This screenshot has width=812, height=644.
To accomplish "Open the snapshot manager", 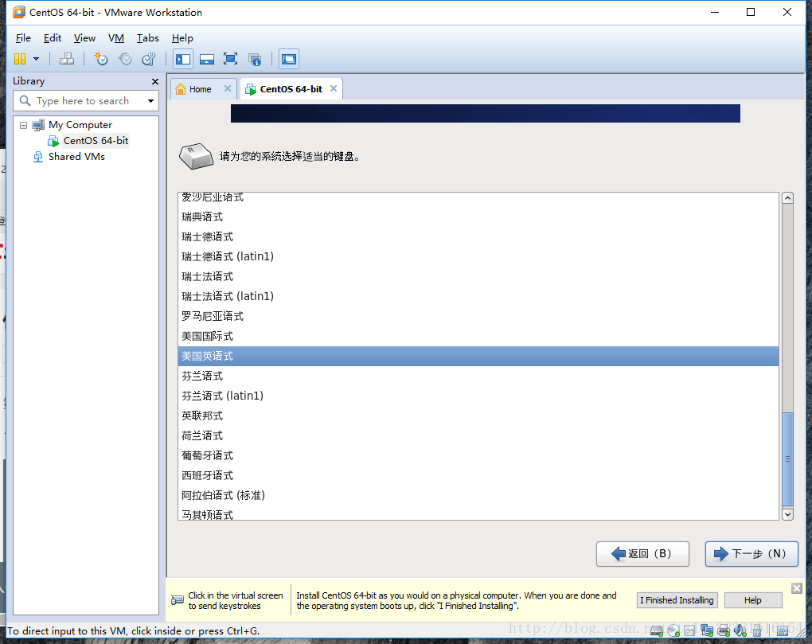I will click(x=149, y=59).
